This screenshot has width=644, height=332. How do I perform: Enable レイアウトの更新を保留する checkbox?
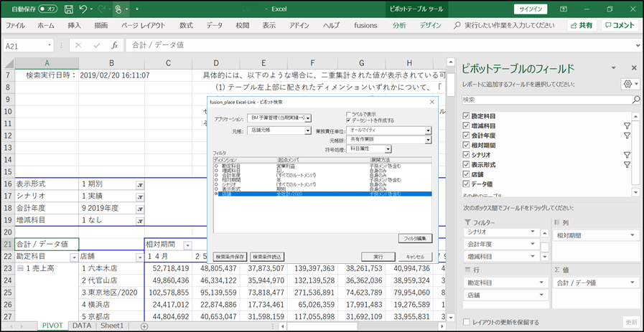click(466, 322)
